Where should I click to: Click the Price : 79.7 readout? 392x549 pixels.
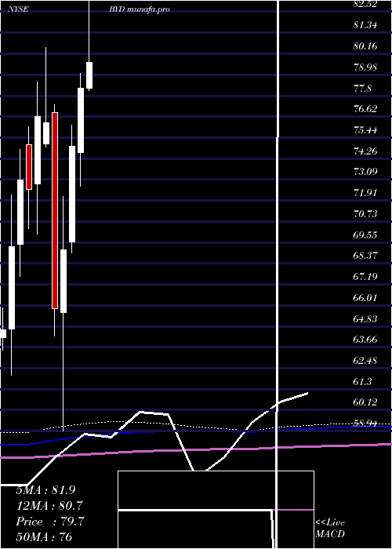point(49,522)
